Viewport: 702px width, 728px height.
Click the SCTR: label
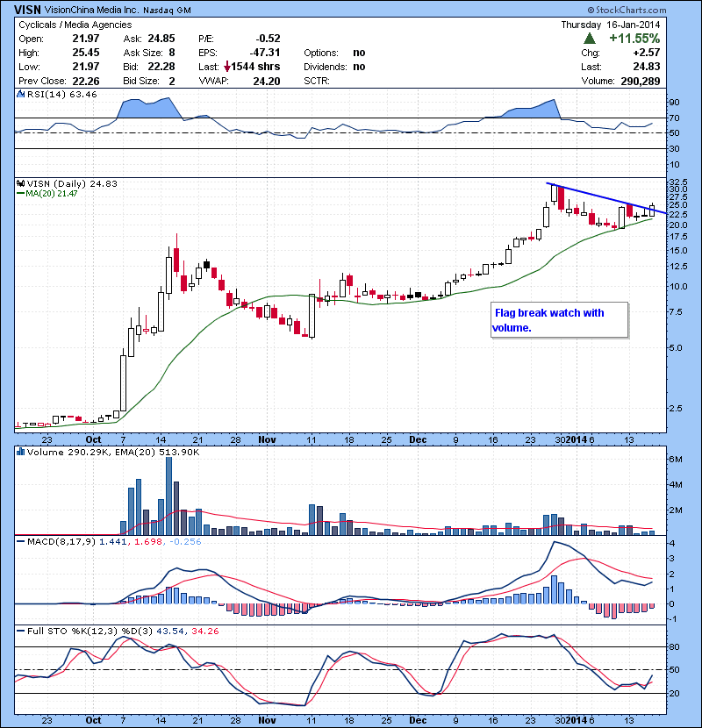pyautogui.click(x=317, y=82)
